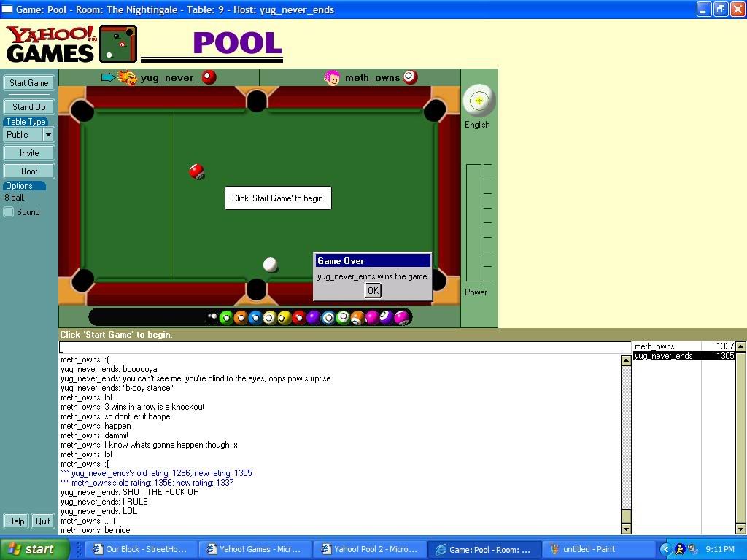Click the top-right corner pocket
The image size is (747, 560).
[x=435, y=111]
